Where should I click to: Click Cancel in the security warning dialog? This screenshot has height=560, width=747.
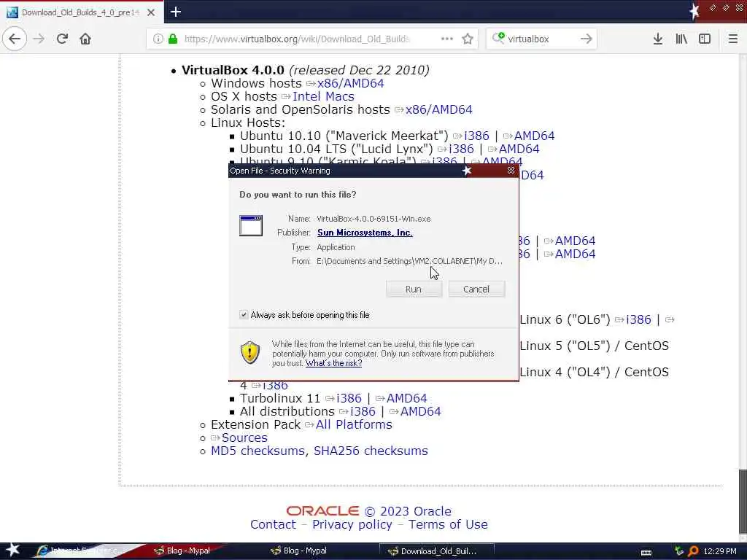point(476,289)
